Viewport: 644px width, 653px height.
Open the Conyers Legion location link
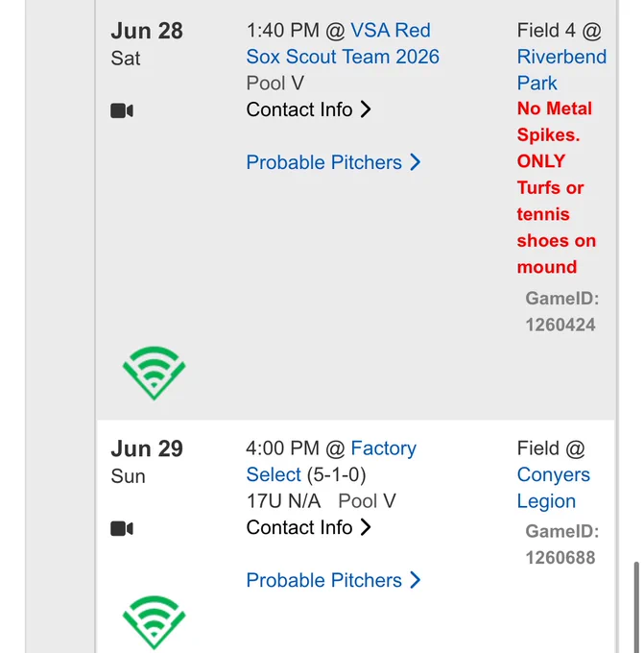(553, 488)
